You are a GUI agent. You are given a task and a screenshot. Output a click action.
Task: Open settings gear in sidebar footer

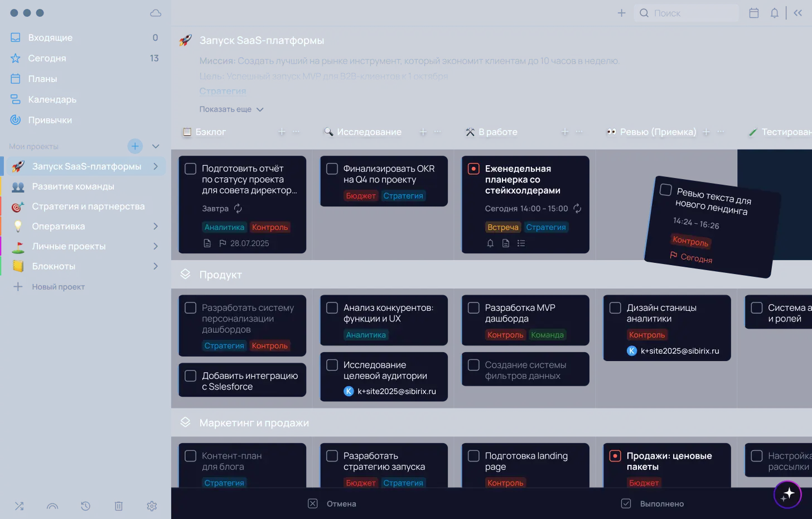(152, 506)
